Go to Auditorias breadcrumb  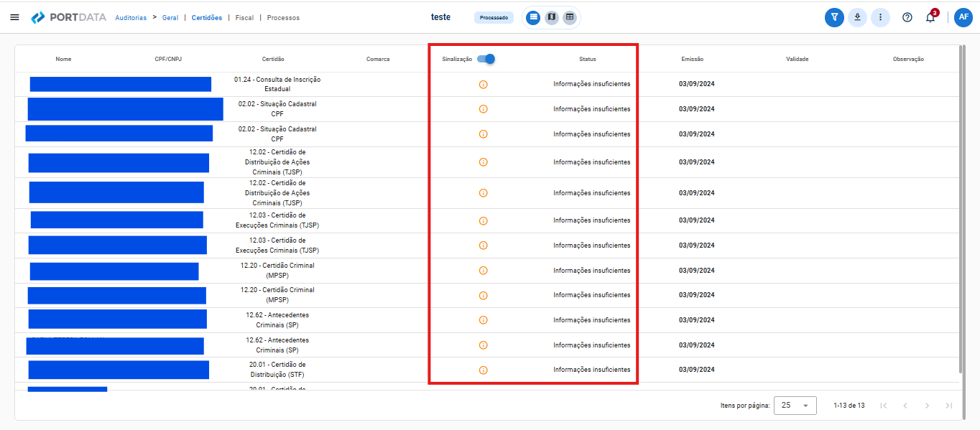coord(131,17)
